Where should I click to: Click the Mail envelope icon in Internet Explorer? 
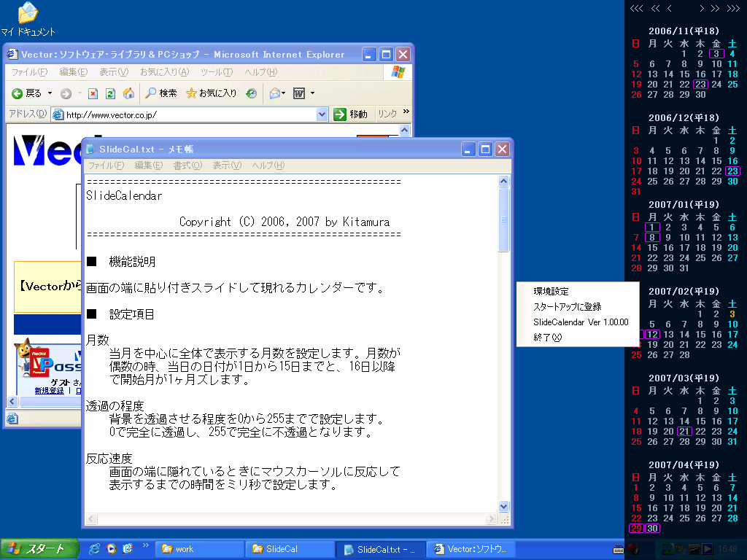click(x=274, y=94)
